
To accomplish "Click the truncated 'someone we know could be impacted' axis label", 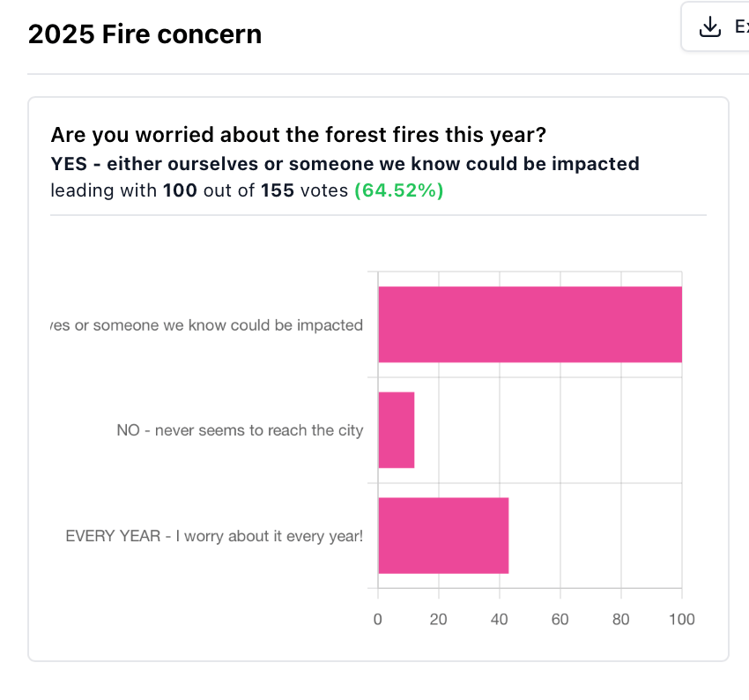I will (207, 325).
